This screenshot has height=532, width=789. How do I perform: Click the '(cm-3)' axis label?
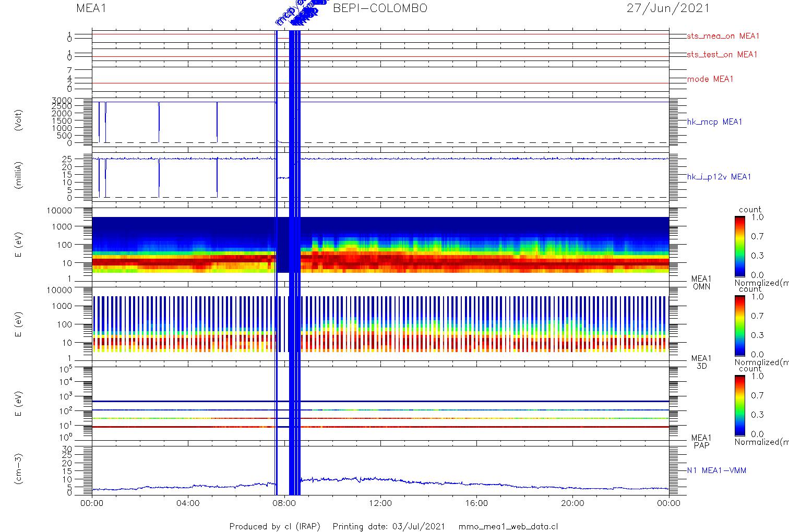19,469
